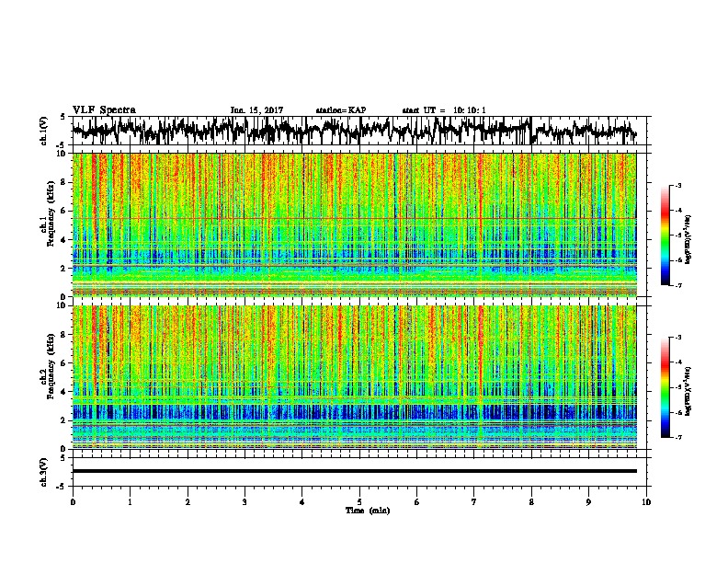Click time axis tick label "2"
This screenshot has height=563, width=728.
pyautogui.click(x=188, y=502)
